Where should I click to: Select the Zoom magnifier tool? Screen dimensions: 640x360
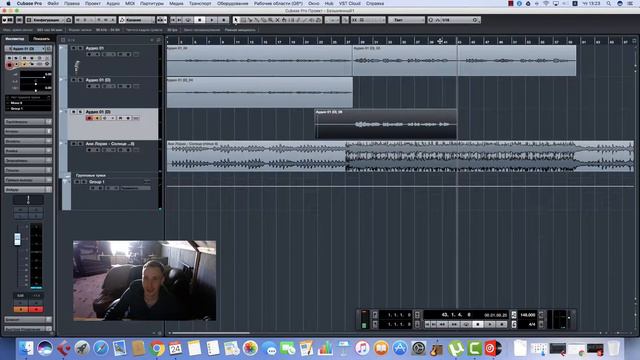click(271, 20)
